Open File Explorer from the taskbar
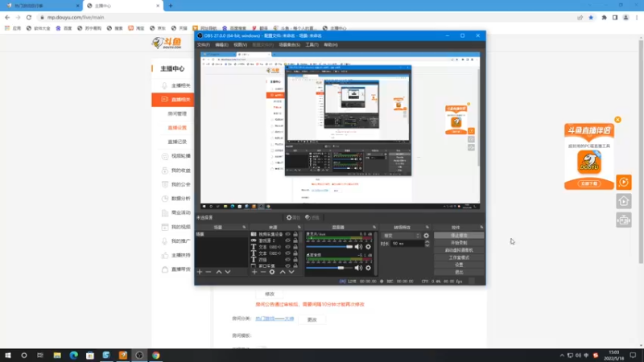Image resolution: width=644 pixels, height=362 pixels. [x=57, y=356]
